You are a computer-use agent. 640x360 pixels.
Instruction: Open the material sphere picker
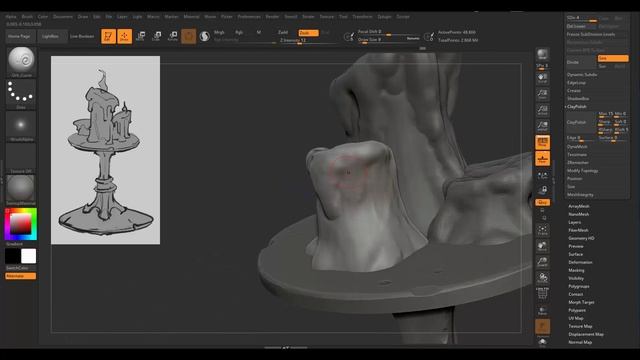21,190
